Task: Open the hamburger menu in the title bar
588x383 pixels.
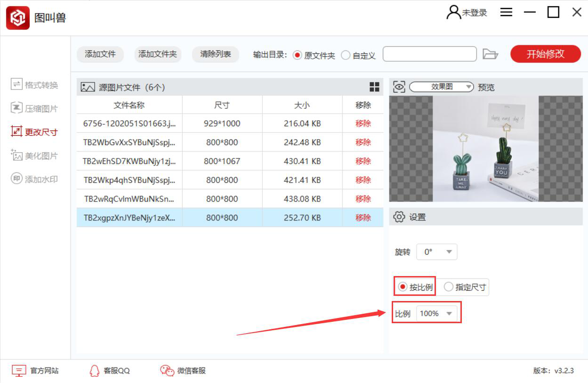Action: [506, 12]
